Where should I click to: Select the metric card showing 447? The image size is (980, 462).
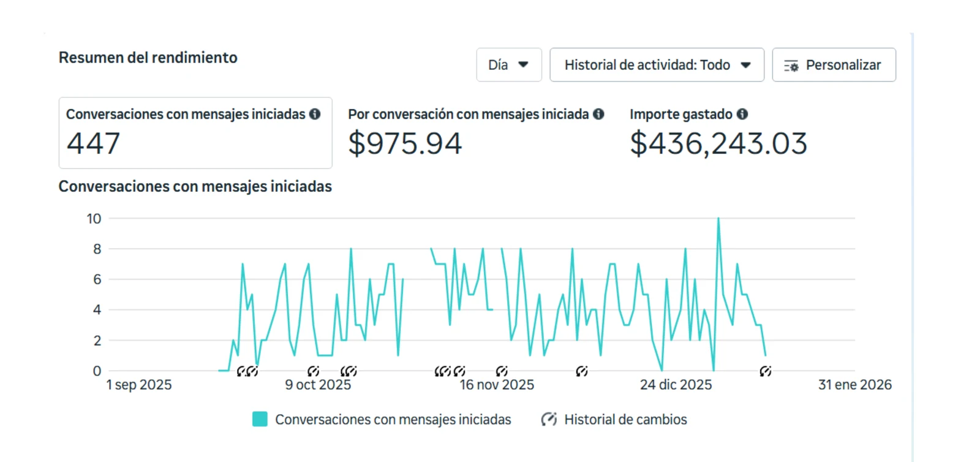(195, 132)
